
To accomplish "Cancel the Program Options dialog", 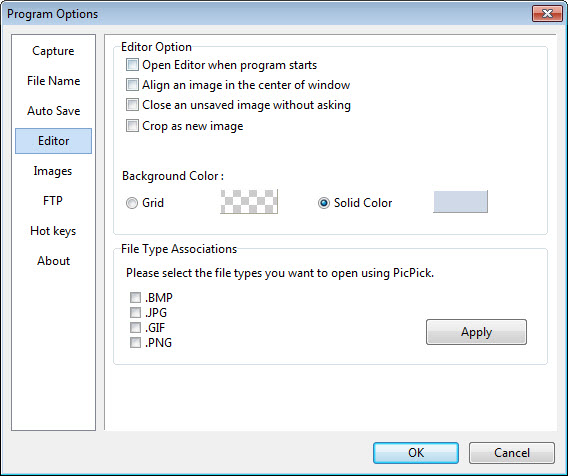I will tap(512, 453).
